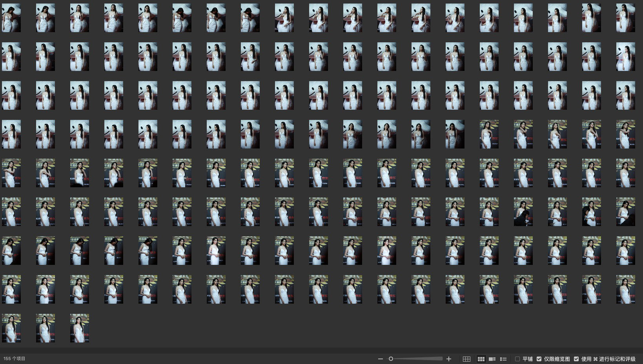Uncheck the 仅限缩览图 checkbox

[539, 359]
